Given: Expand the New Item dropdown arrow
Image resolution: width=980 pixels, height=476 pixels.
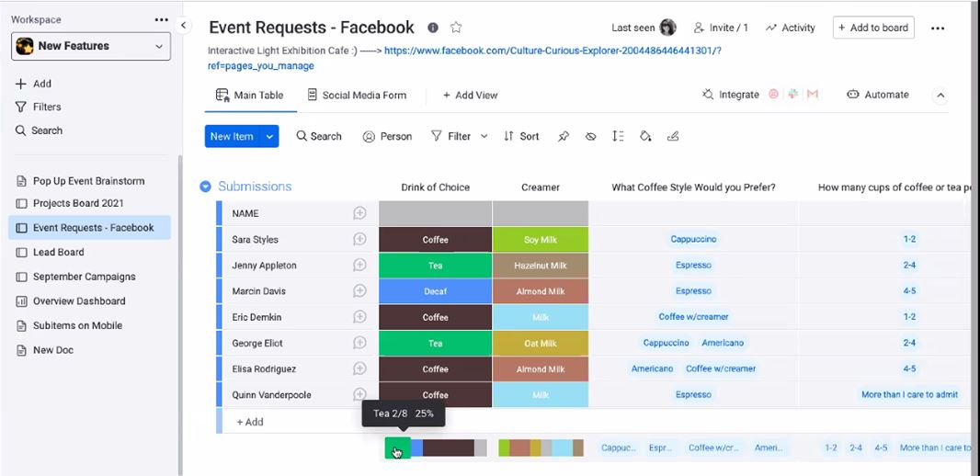Looking at the screenshot, I should (x=269, y=136).
